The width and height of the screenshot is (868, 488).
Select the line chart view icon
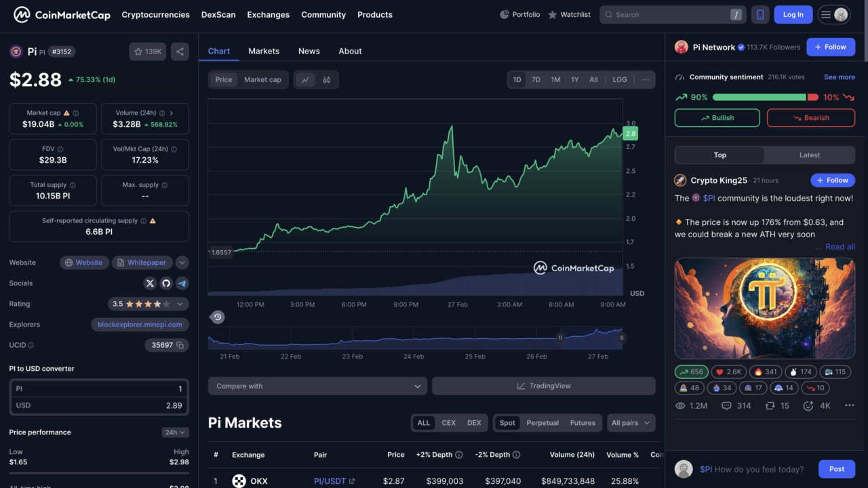click(x=305, y=80)
